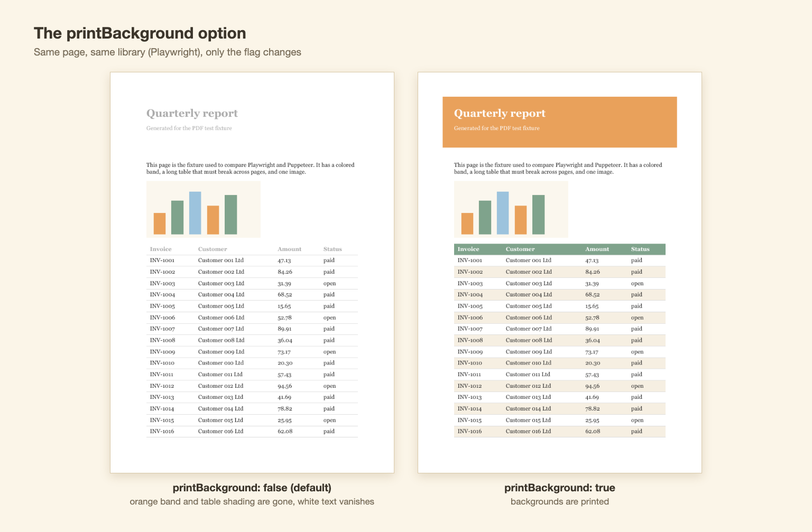Select 'Customer 003 Ltd' in the printBackground false page
Viewport: 812px width, 532px height.
point(221,284)
